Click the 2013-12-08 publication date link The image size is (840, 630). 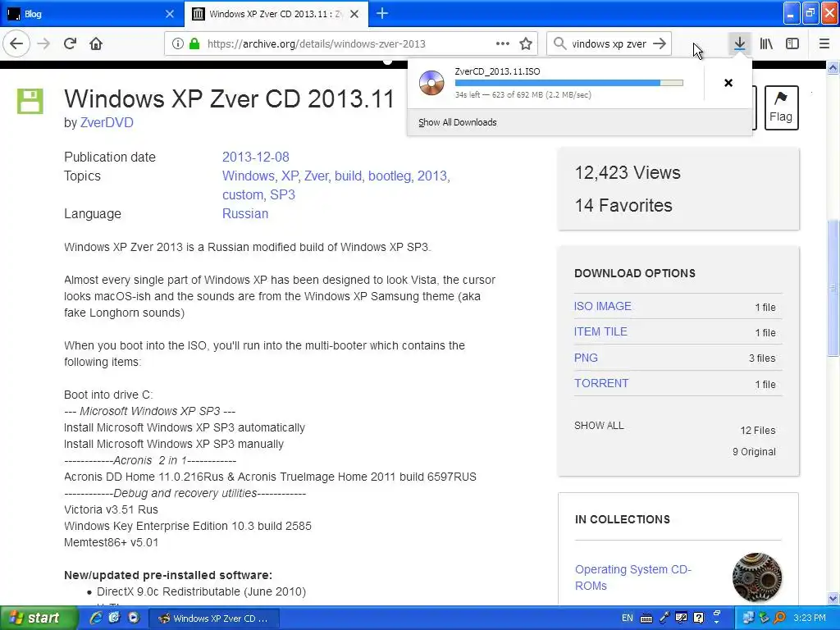[x=256, y=157]
